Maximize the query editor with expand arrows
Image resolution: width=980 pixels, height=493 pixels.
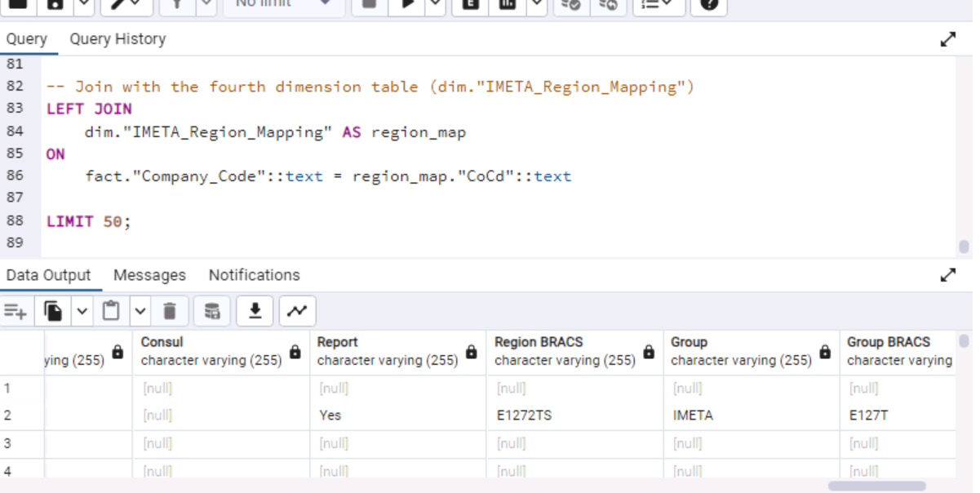pyautogui.click(x=948, y=39)
